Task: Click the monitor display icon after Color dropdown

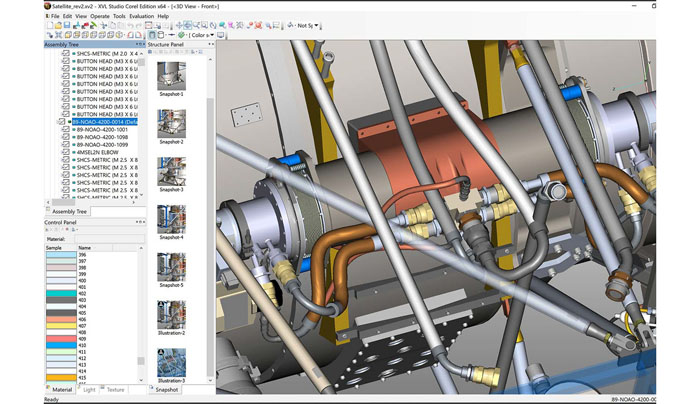Action: [220, 35]
